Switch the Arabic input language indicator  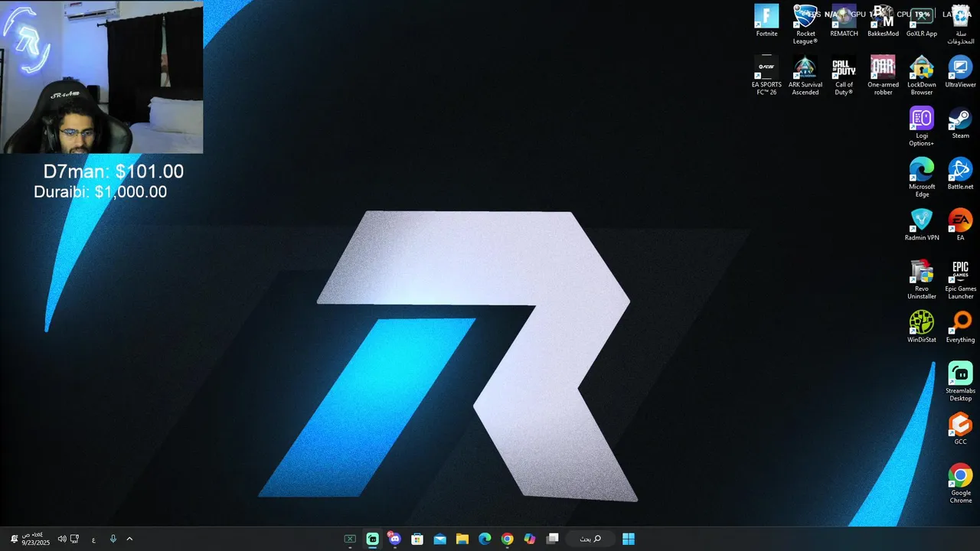pyautogui.click(x=93, y=539)
